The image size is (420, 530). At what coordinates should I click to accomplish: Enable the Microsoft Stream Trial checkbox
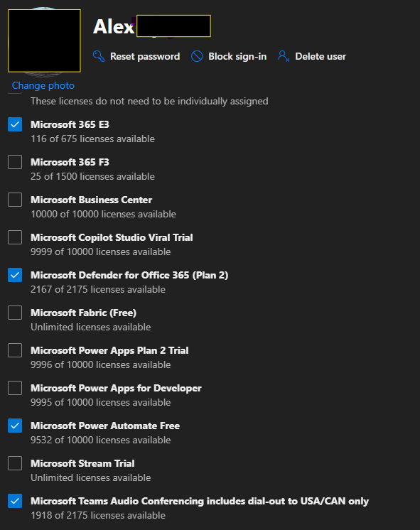tap(15, 463)
